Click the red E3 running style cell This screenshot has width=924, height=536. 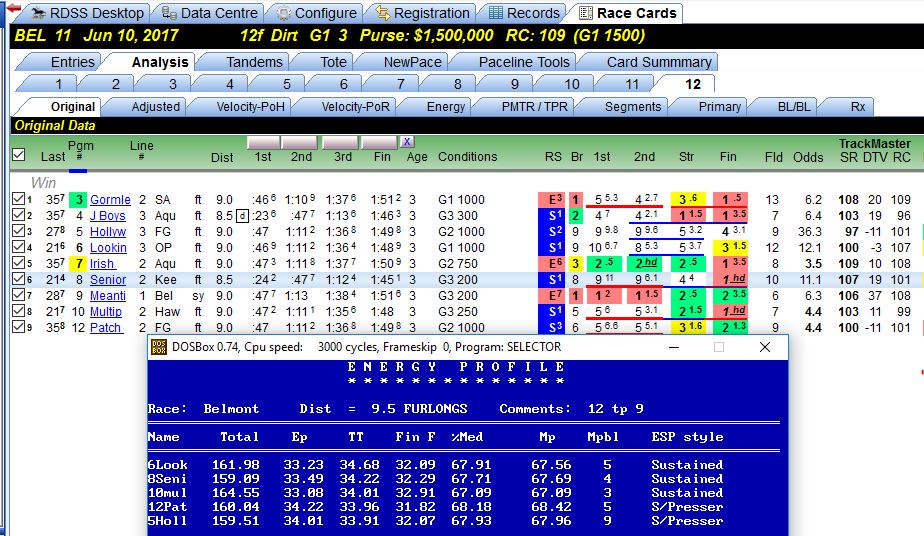tap(552, 200)
